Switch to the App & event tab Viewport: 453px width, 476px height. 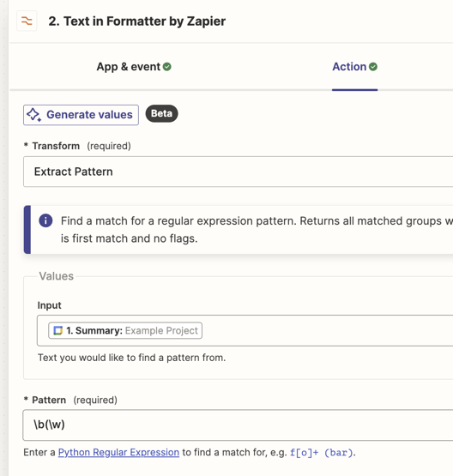pyautogui.click(x=134, y=67)
